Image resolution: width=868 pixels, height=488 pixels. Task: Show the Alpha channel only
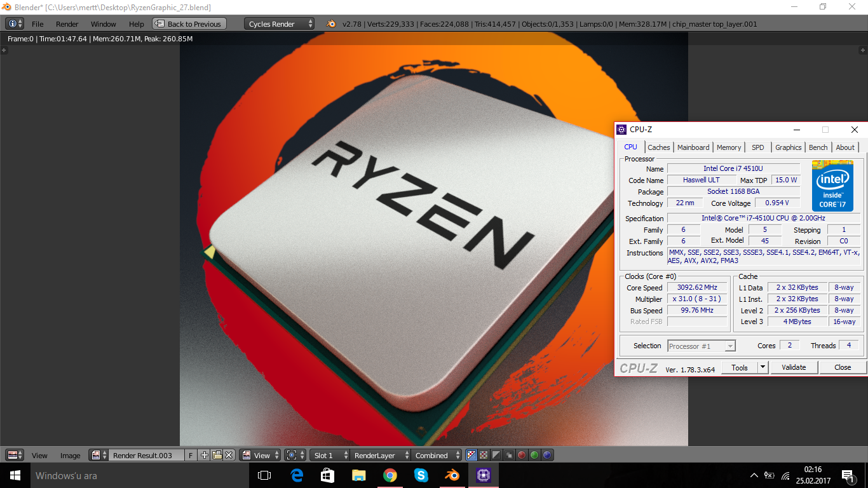coord(496,455)
